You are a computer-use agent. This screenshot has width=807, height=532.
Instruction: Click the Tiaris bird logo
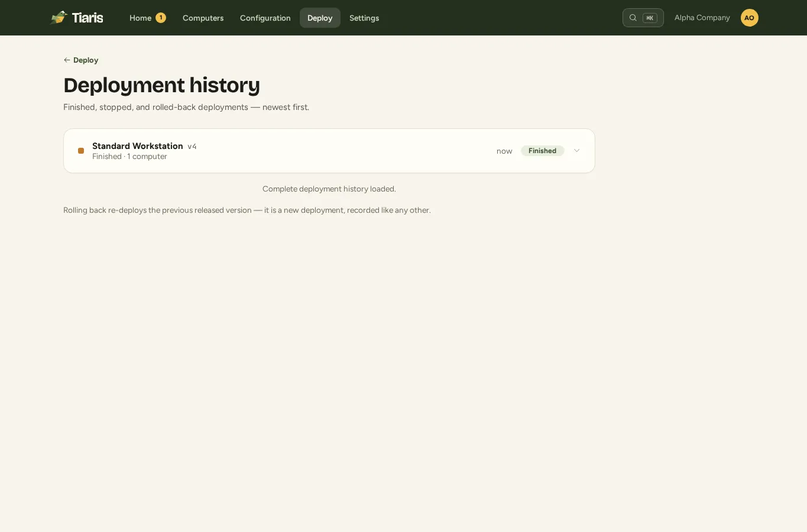click(x=59, y=18)
